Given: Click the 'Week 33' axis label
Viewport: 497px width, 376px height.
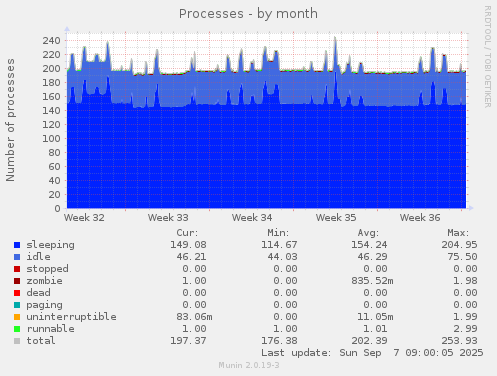Looking at the screenshot, I should (x=168, y=218).
